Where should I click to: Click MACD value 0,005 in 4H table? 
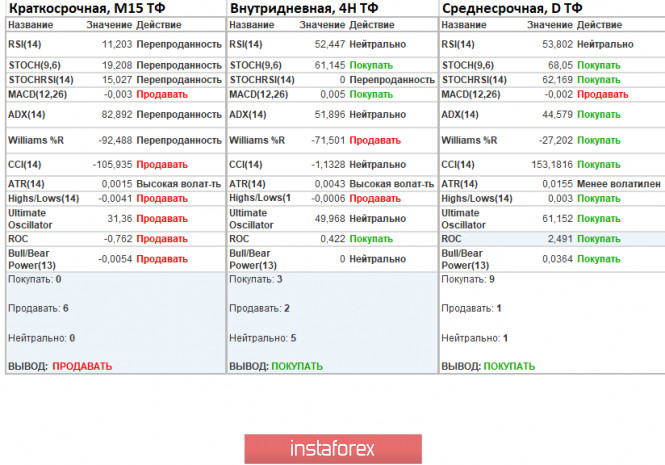[x=333, y=94]
